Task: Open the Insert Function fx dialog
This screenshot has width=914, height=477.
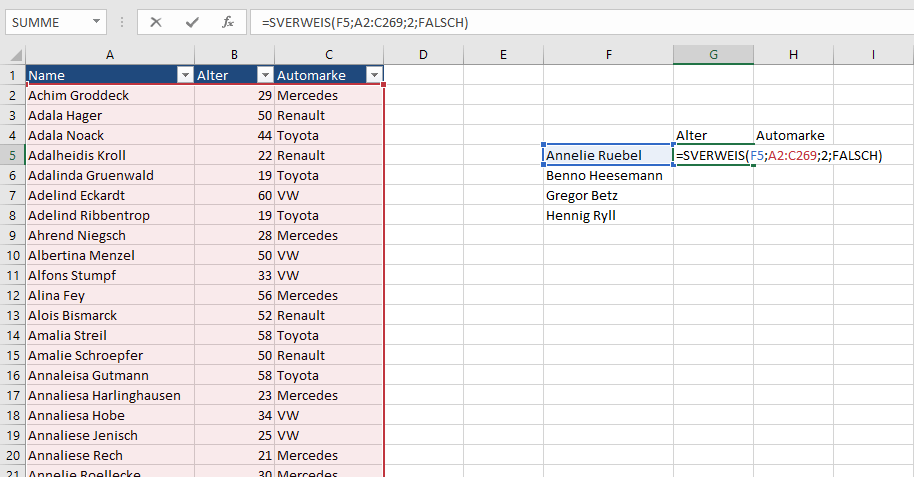Action: tap(228, 23)
